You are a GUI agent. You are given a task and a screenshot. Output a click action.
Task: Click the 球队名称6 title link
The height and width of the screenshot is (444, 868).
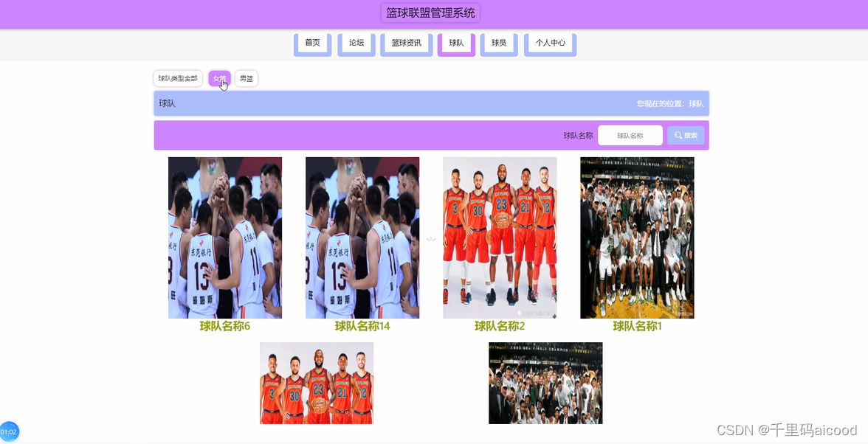pyautogui.click(x=225, y=326)
